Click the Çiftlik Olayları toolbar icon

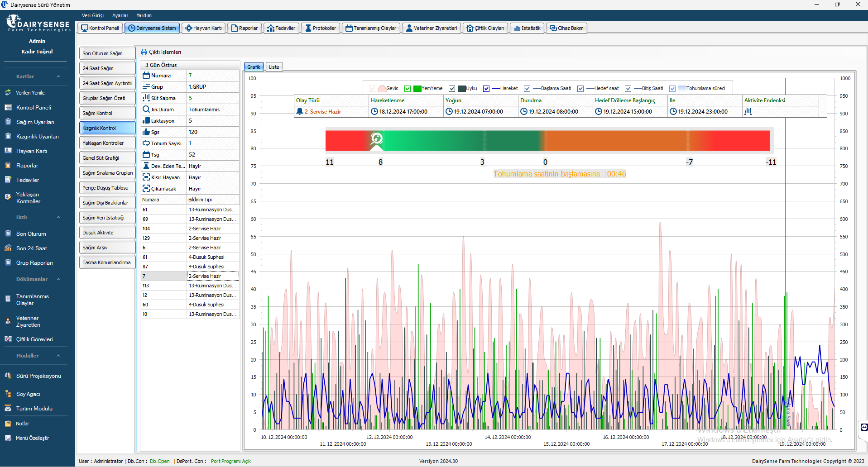point(470,28)
